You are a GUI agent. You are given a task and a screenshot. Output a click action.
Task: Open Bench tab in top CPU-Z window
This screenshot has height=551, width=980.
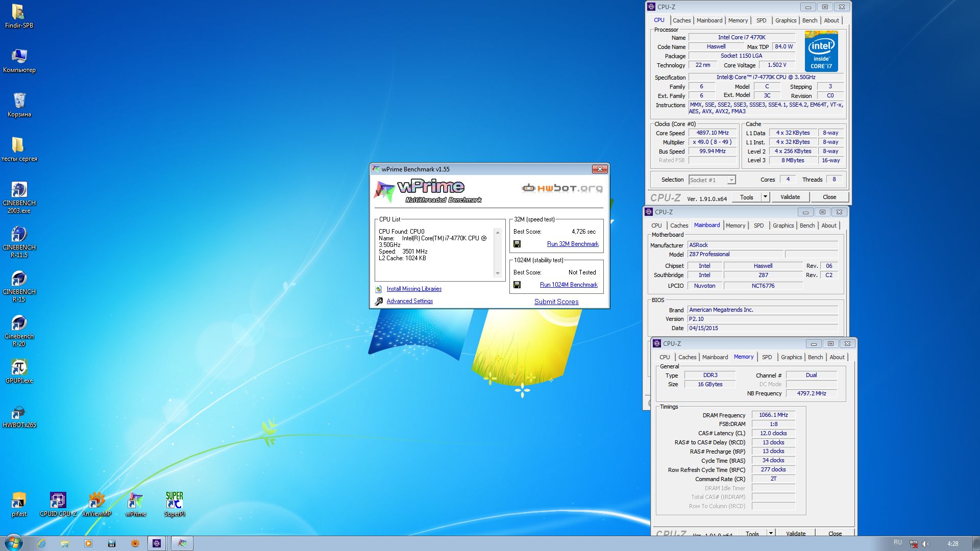[810, 20]
